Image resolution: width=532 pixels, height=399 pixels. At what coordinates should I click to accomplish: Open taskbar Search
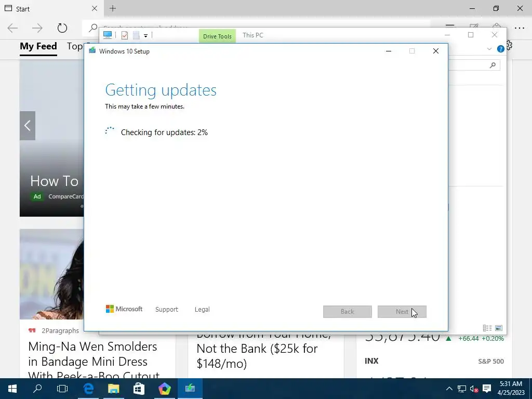[37, 389]
